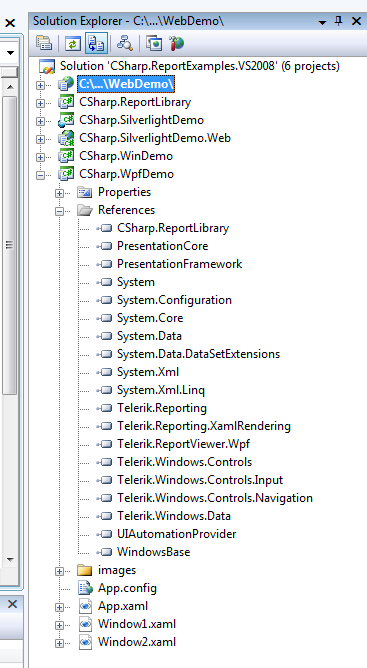
Task: Select the Telerik.Reporting.XamlRendering reference
Action: coord(204,426)
